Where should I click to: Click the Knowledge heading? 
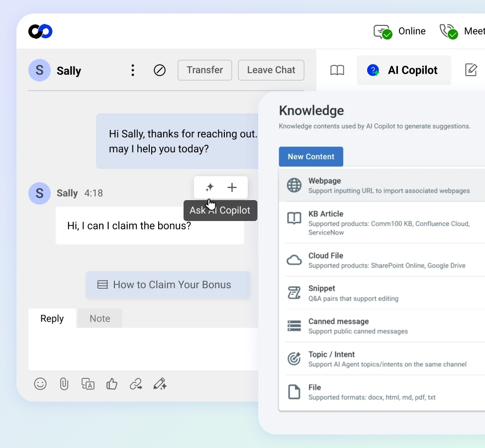[311, 111]
